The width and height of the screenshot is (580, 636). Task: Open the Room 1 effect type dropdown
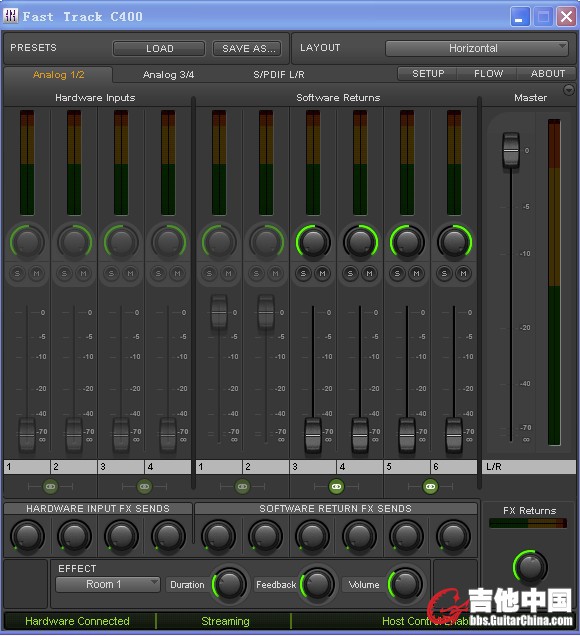tap(108, 584)
